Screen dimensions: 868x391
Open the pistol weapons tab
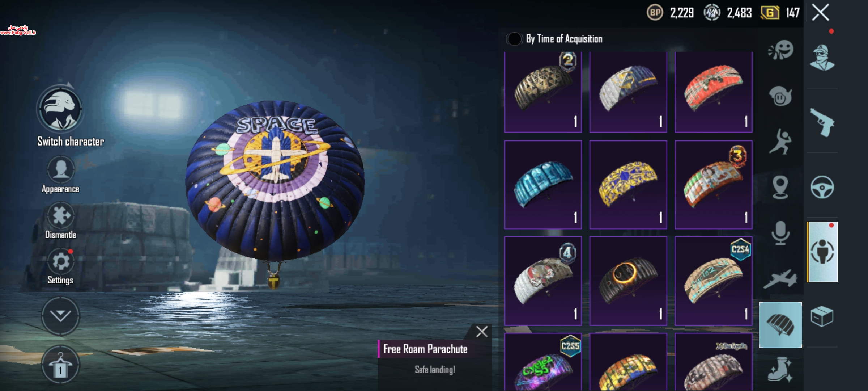tap(822, 122)
